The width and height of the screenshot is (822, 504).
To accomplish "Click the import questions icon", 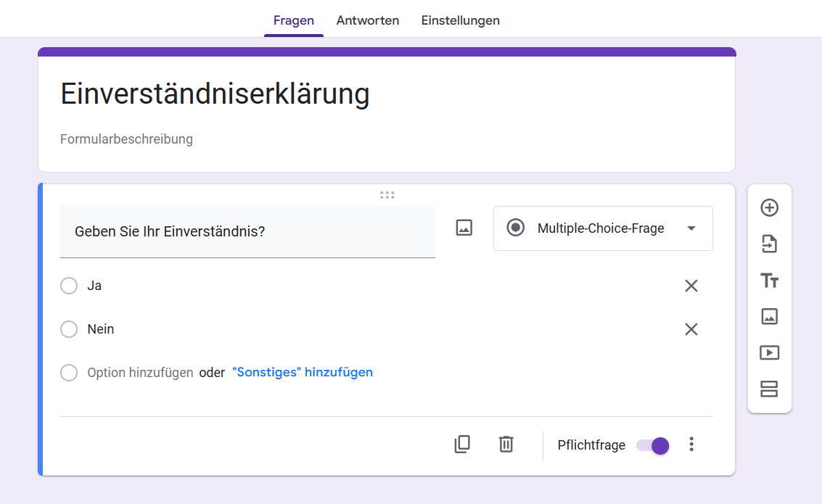I will [769, 244].
